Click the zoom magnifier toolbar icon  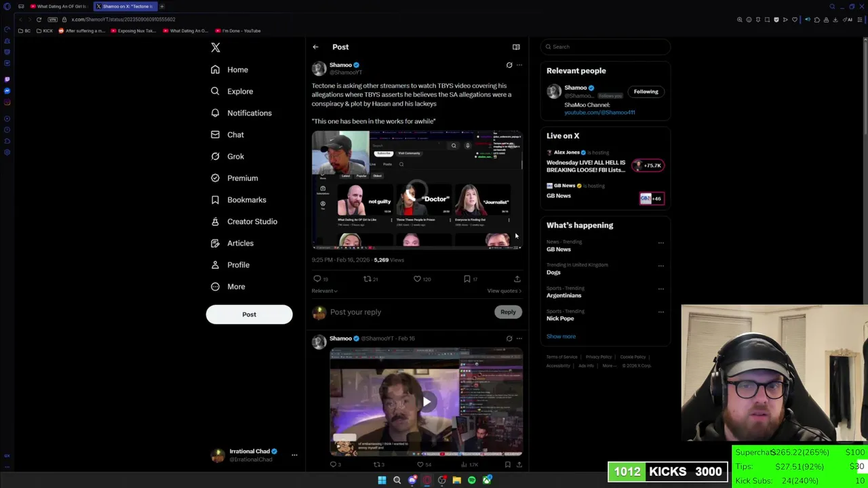point(740,20)
